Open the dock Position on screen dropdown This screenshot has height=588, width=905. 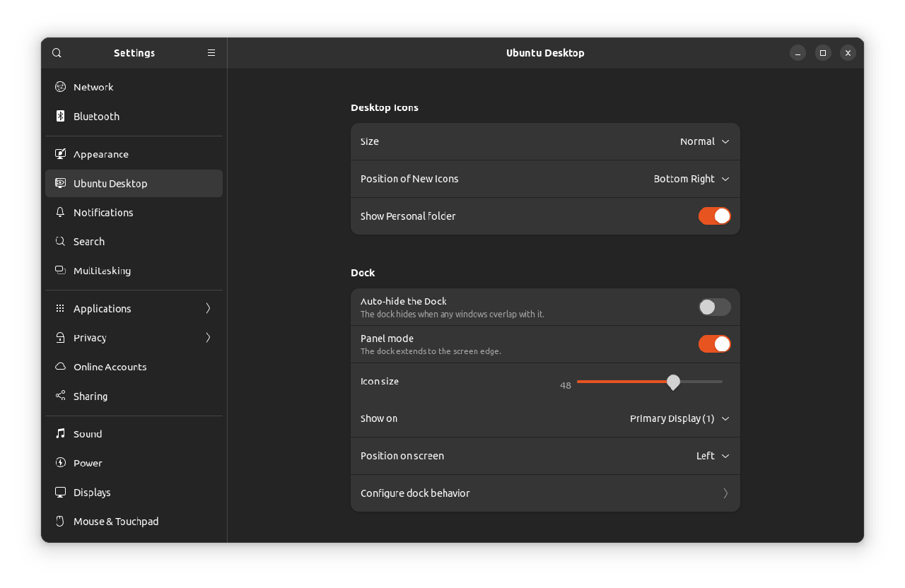tap(712, 456)
